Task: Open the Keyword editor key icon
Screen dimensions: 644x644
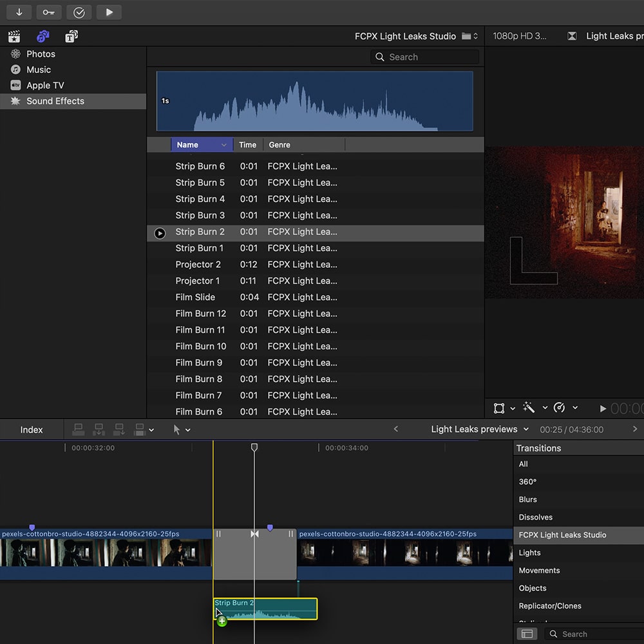Action: pos(49,12)
